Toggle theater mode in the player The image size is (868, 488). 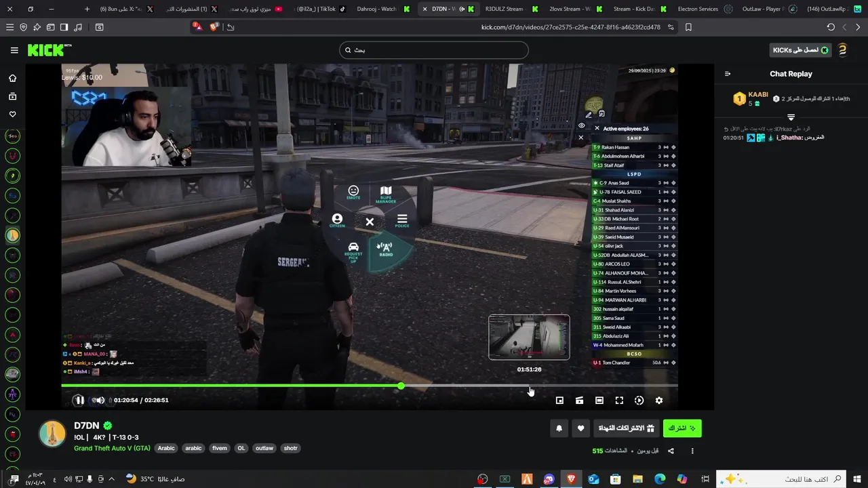tap(599, 401)
